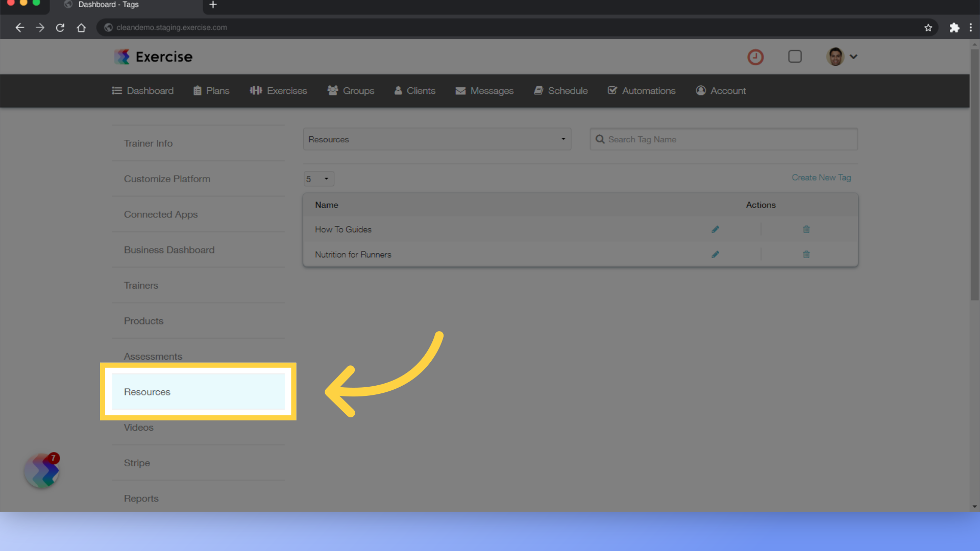Click the edit pencil icon for 'How To Guides'
Image resolution: width=980 pixels, height=551 pixels.
coord(715,230)
